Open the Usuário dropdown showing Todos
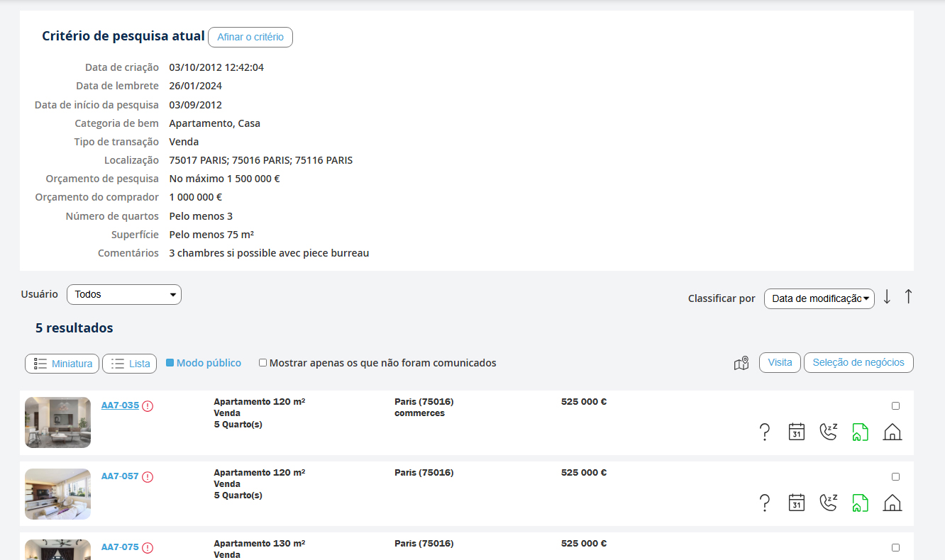This screenshot has width=945, height=560. [x=124, y=294]
